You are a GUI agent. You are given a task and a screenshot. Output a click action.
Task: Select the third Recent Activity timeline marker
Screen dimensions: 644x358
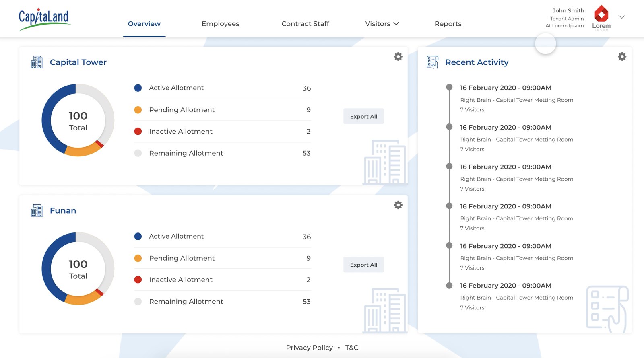coord(450,166)
